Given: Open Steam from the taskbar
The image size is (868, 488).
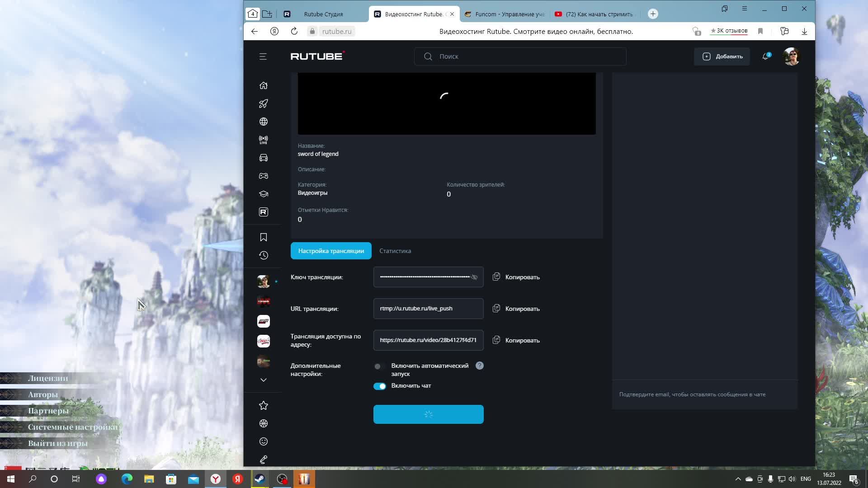Looking at the screenshot, I should [x=259, y=479].
